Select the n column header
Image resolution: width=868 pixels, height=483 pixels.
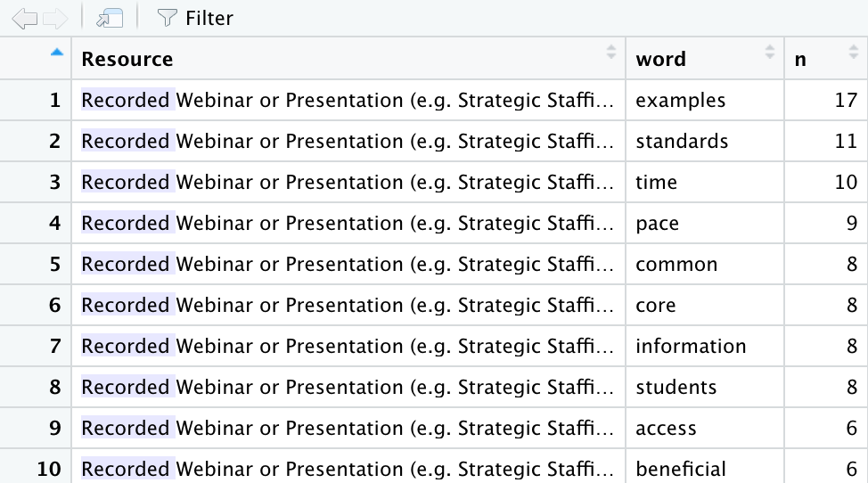tap(826, 59)
